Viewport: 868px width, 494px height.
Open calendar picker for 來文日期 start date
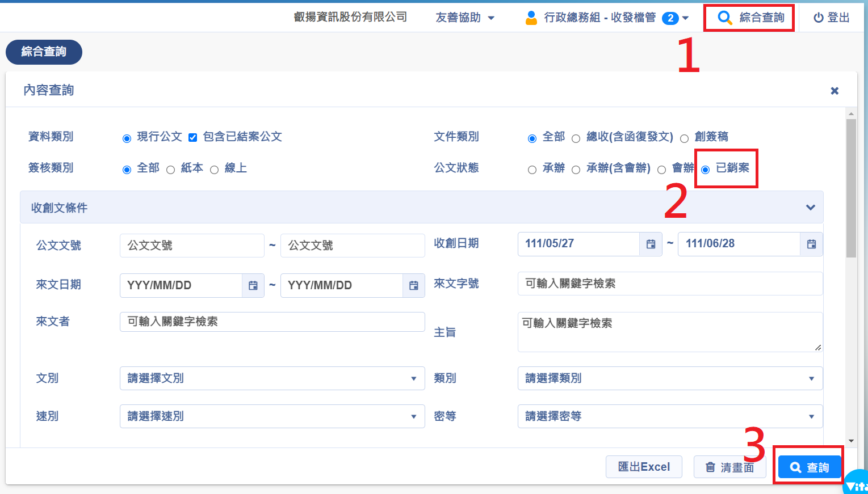[x=253, y=285]
